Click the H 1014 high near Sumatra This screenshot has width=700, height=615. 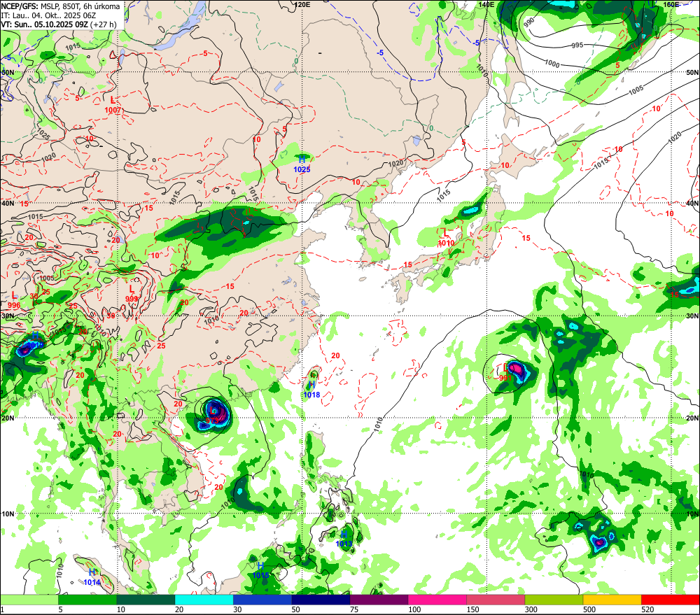coord(92,577)
